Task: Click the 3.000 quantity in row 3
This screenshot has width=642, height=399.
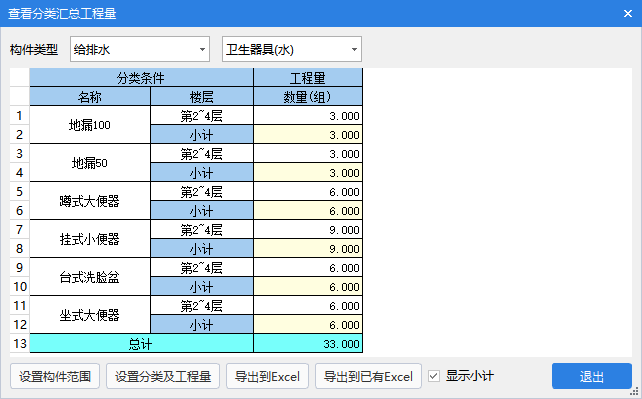Action: pos(308,154)
